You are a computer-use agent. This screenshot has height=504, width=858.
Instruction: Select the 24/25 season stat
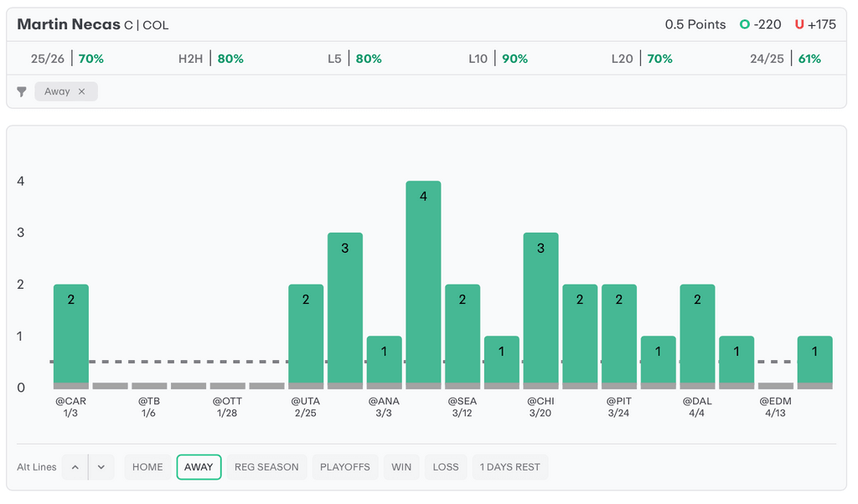click(785, 59)
